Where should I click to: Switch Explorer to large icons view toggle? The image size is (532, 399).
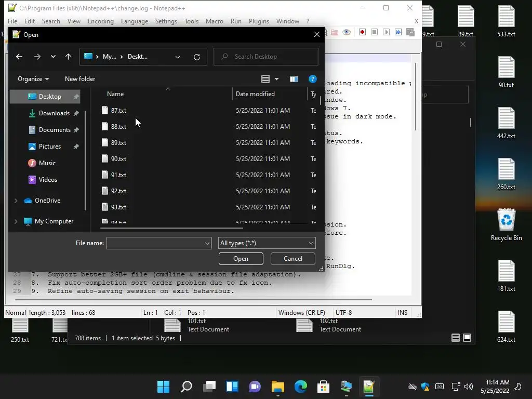pyautogui.click(x=467, y=338)
